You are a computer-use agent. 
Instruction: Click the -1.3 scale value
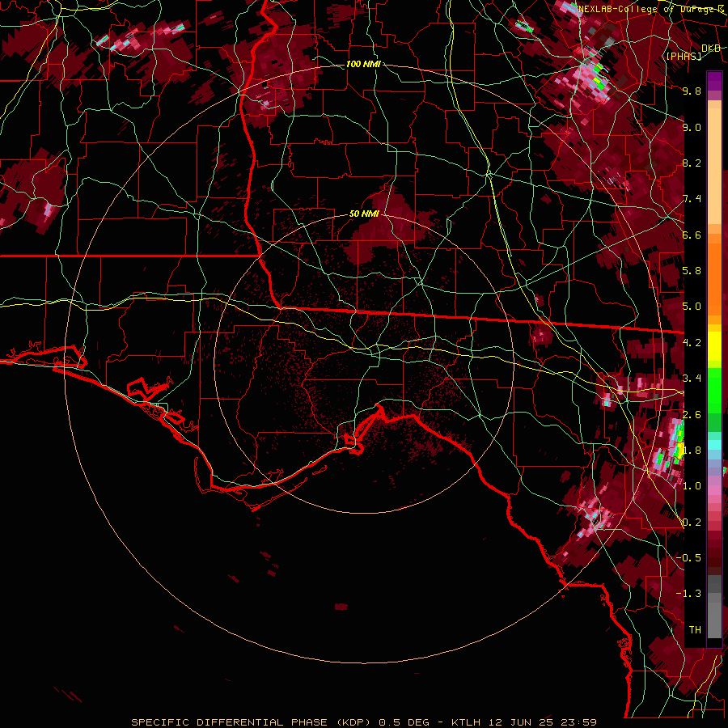(x=688, y=594)
